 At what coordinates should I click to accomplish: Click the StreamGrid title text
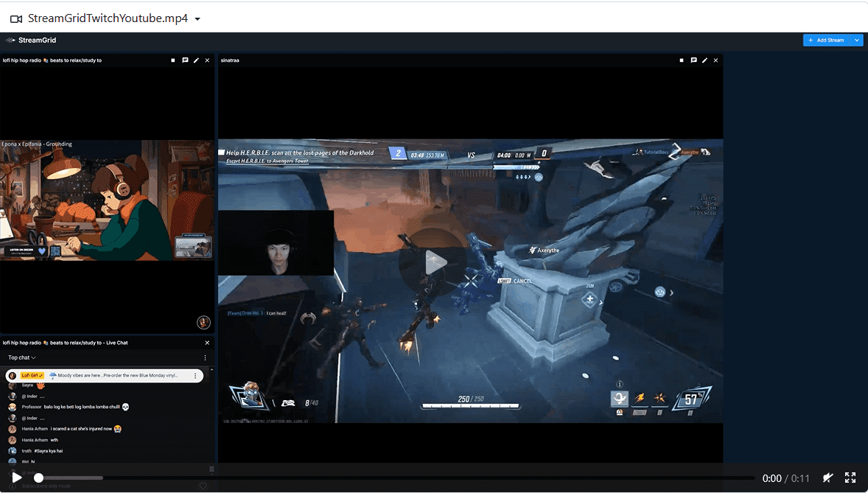[37, 41]
